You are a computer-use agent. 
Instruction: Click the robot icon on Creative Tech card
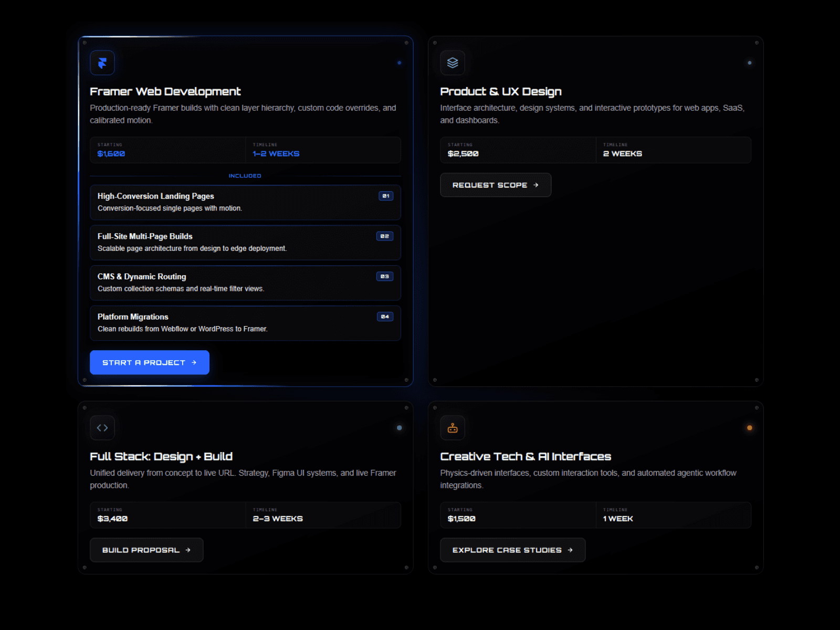[x=453, y=428]
